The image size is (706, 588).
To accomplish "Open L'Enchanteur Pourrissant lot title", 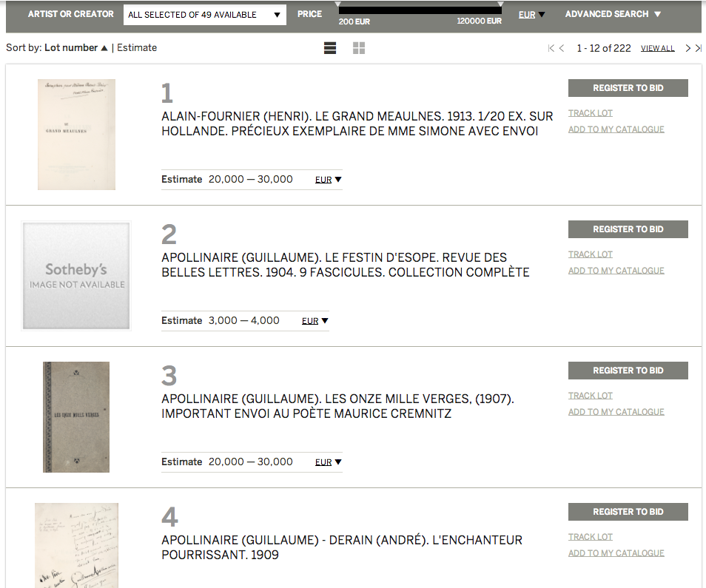I will tap(342, 547).
